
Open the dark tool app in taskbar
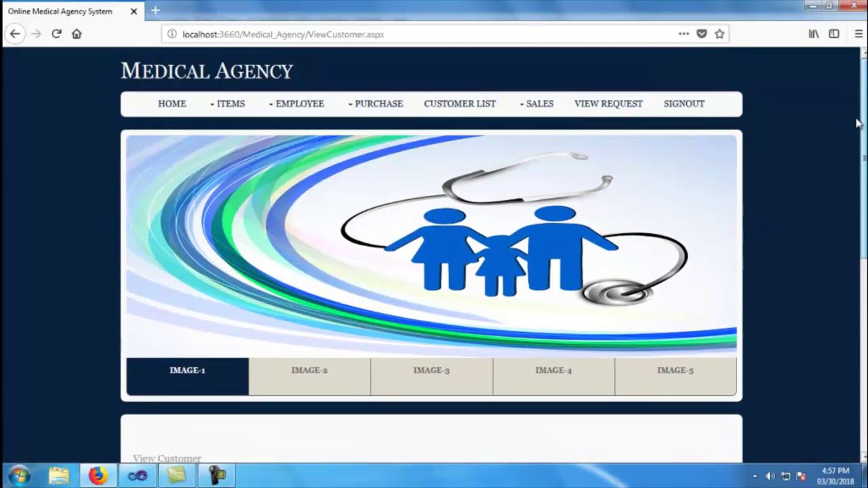[216, 476]
